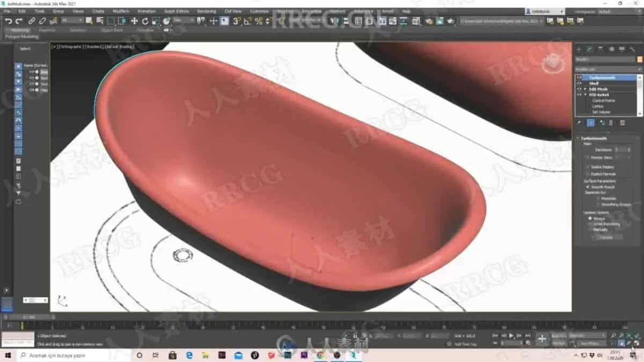Image resolution: width=644 pixels, height=362 pixels.
Task: Enable the Explicit Normals checkbox
Action: click(x=589, y=174)
